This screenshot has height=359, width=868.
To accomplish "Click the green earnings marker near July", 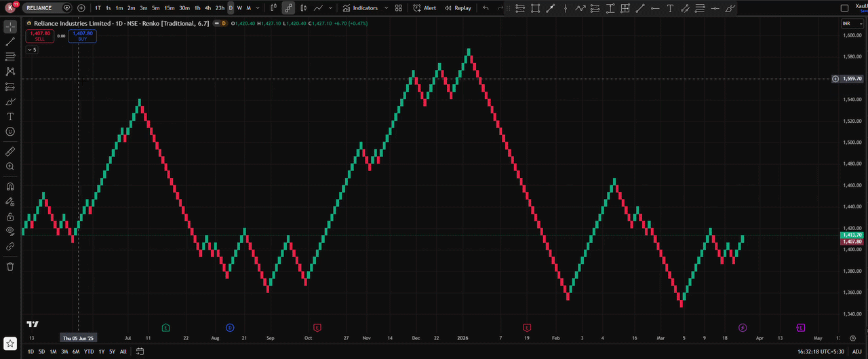I will click(x=165, y=328).
